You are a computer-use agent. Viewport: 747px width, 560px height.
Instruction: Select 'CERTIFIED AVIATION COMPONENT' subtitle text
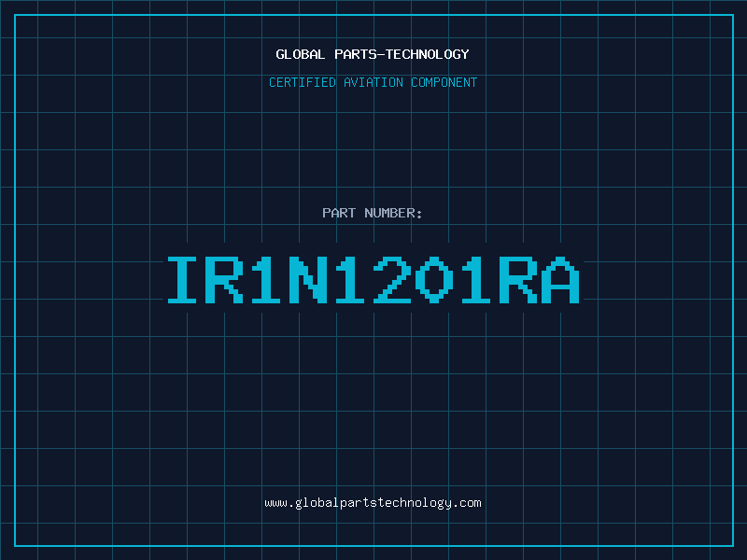pyautogui.click(x=373, y=82)
